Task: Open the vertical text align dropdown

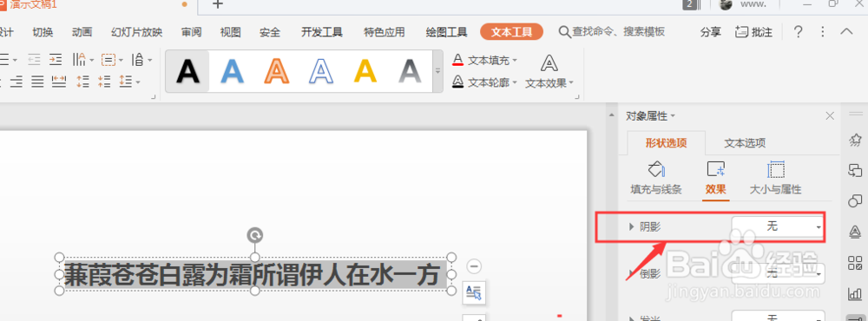Action: 141,59
